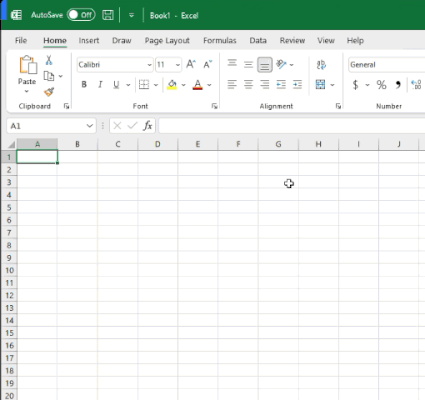Click the Insert Function fx icon
425x400 pixels.
(148, 126)
